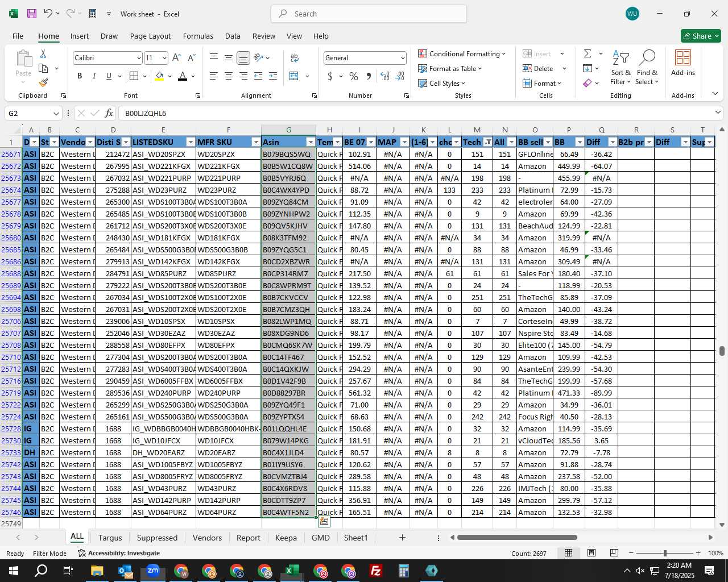Click the Center align icon
This screenshot has width=728, height=582.
tap(228, 76)
